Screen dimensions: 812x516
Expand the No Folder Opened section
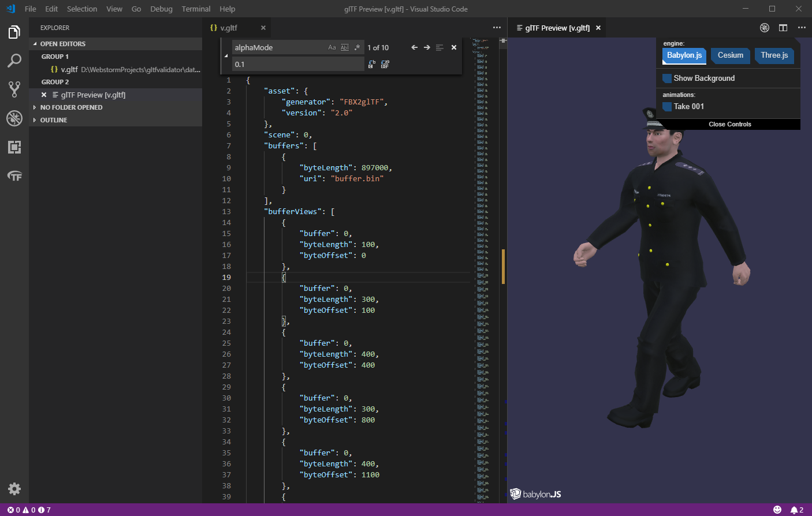point(71,107)
